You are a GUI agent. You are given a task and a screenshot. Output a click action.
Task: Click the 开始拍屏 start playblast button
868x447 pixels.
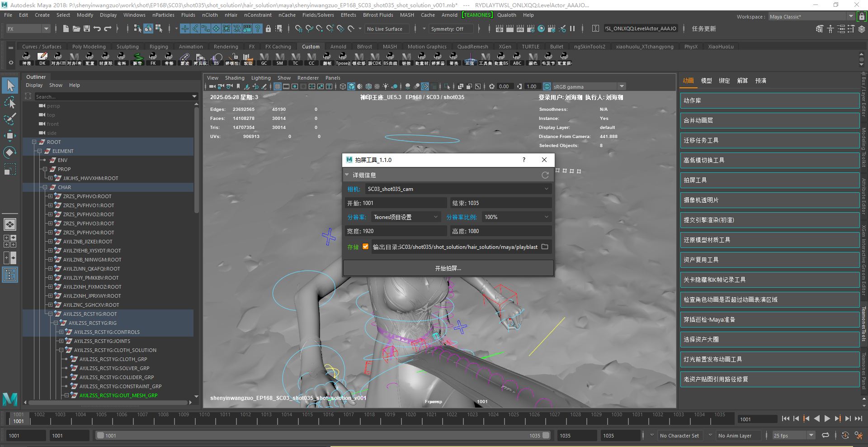coord(448,268)
